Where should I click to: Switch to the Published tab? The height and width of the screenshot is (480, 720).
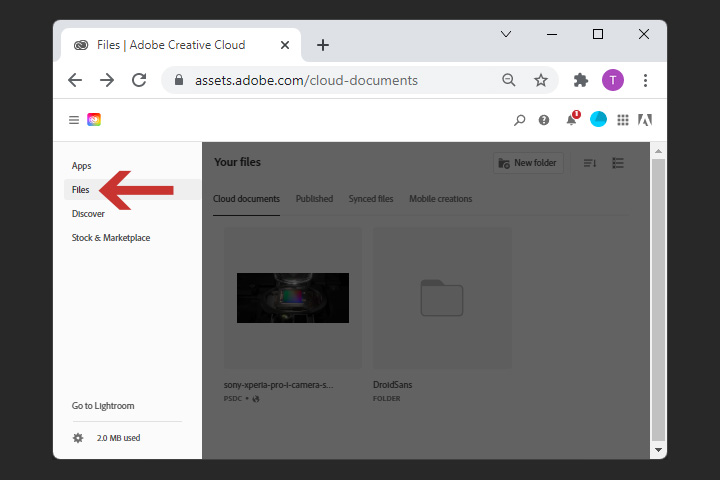[314, 199]
